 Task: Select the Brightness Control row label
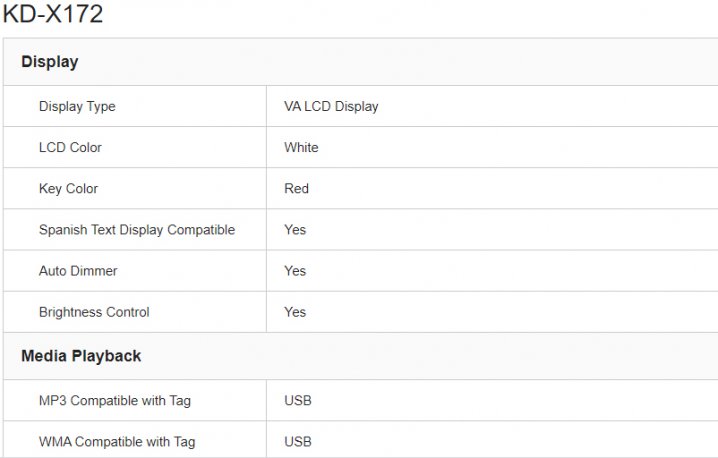94,312
